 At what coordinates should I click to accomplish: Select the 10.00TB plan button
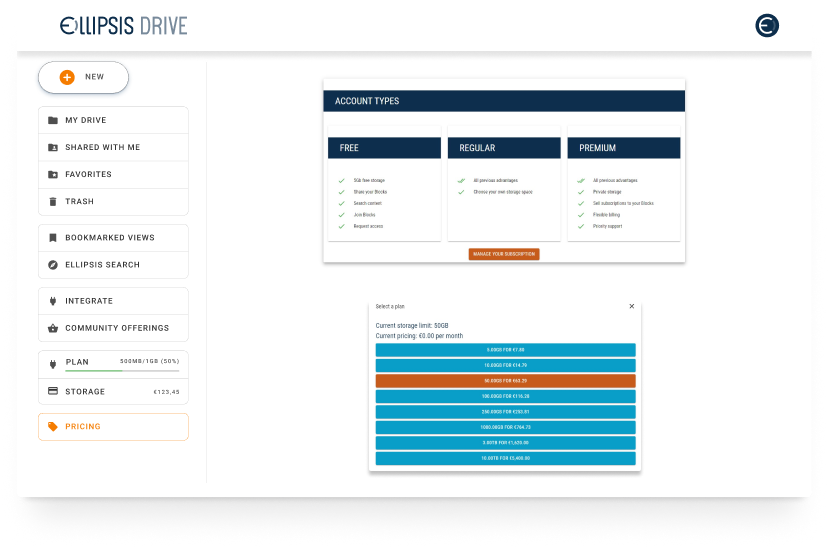click(505, 458)
